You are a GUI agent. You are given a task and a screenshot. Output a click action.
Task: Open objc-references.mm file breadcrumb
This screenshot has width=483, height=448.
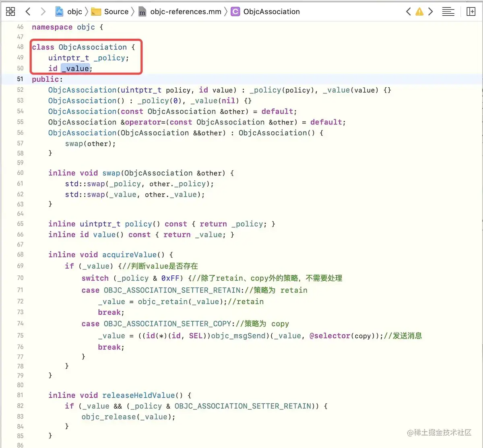pyautogui.click(x=180, y=12)
